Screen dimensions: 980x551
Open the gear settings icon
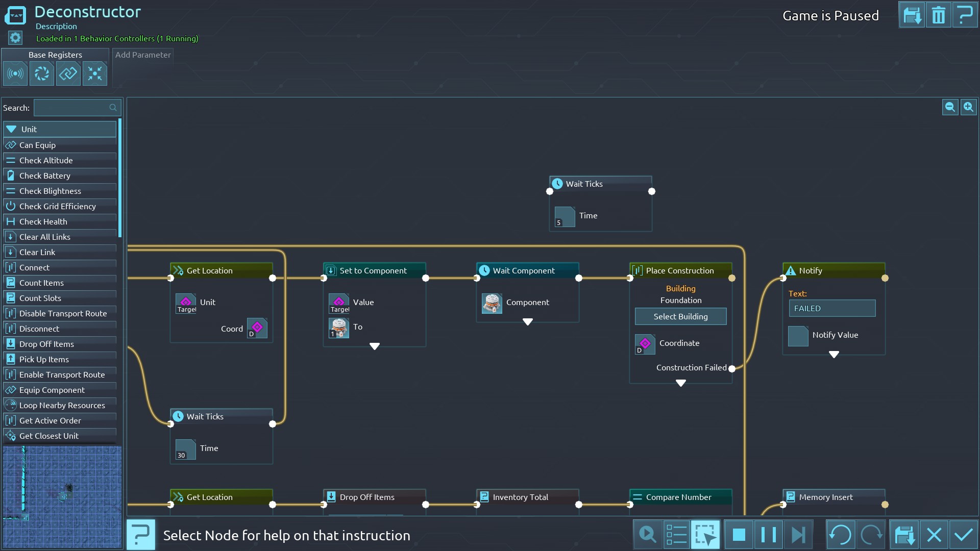coord(15,38)
